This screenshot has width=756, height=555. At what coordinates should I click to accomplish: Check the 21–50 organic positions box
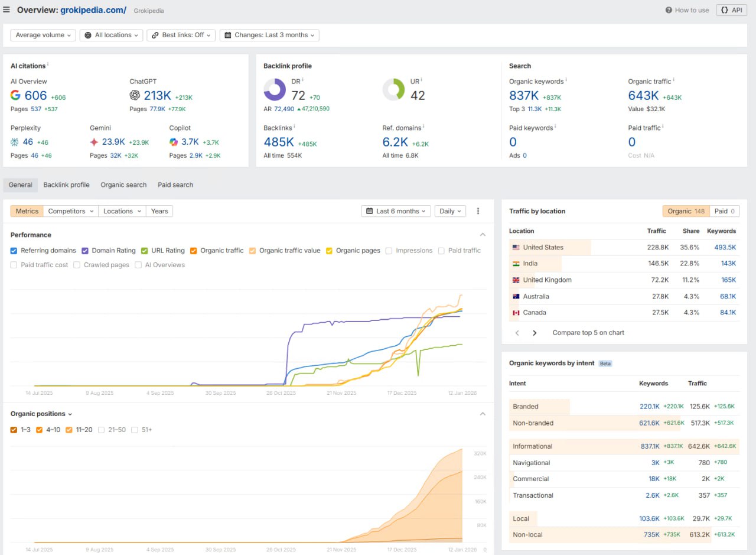coord(102,430)
